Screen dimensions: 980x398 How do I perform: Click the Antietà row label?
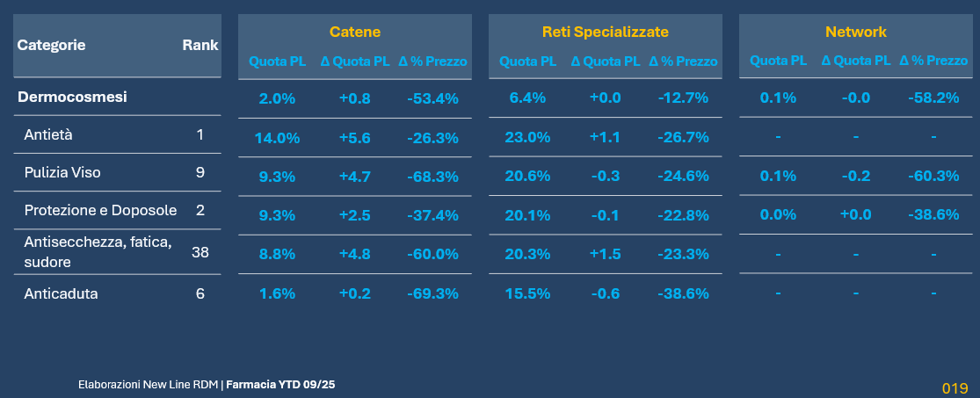click(x=48, y=134)
